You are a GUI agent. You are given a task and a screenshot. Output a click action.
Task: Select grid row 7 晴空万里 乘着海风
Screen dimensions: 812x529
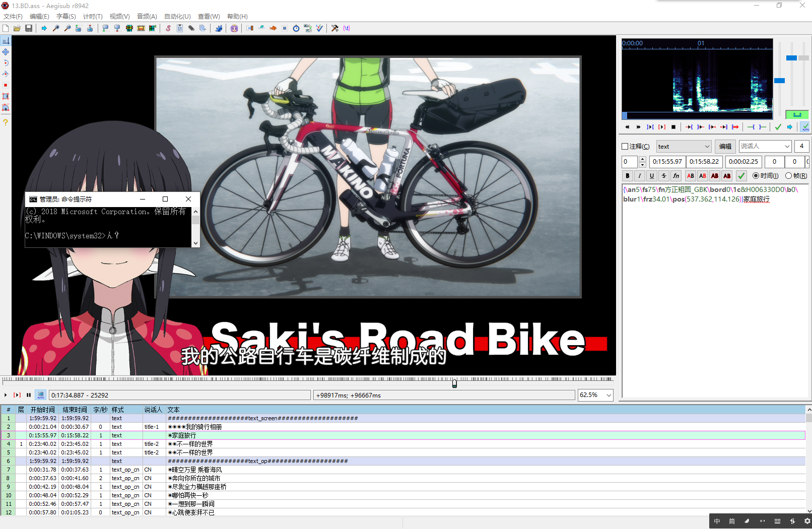coord(403,470)
